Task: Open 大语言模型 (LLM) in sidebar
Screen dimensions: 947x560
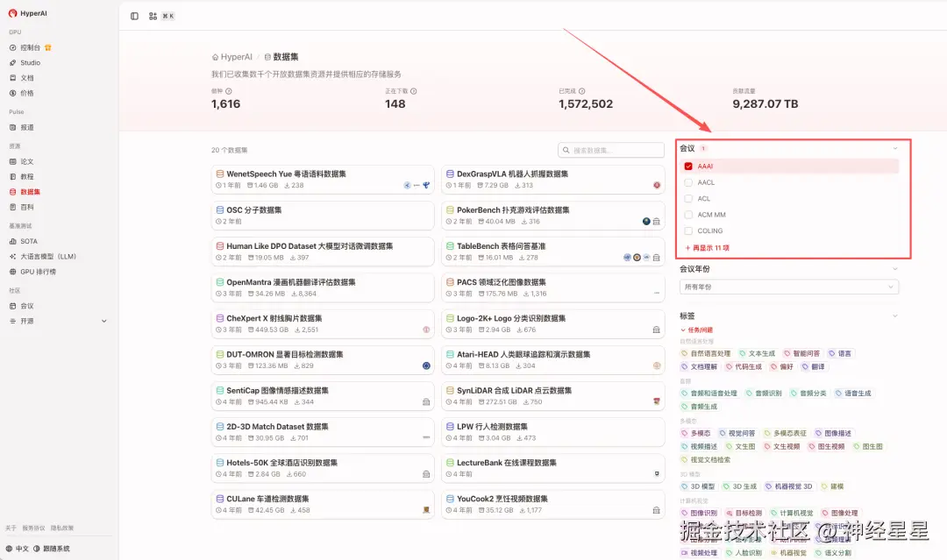Action: pos(43,257)
